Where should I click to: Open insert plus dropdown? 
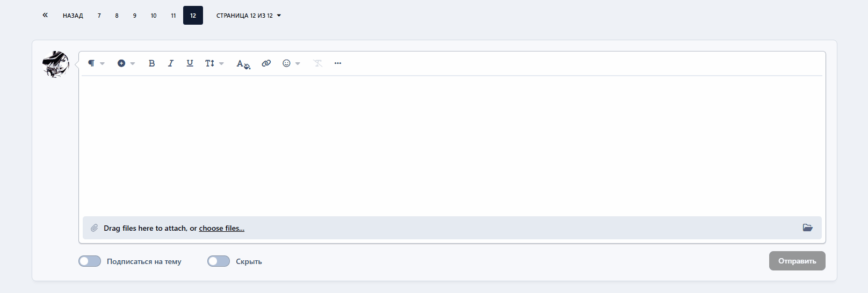[x=126, y=63]
